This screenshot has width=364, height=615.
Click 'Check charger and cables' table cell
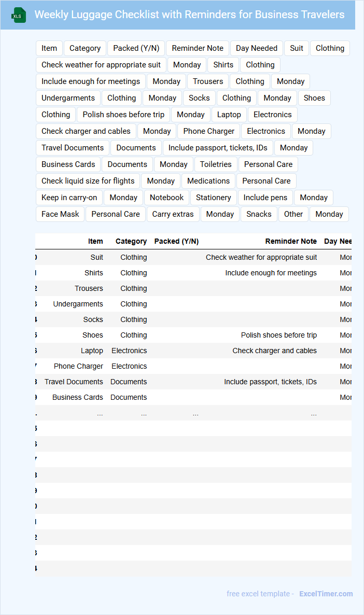(x=275, y=351)
